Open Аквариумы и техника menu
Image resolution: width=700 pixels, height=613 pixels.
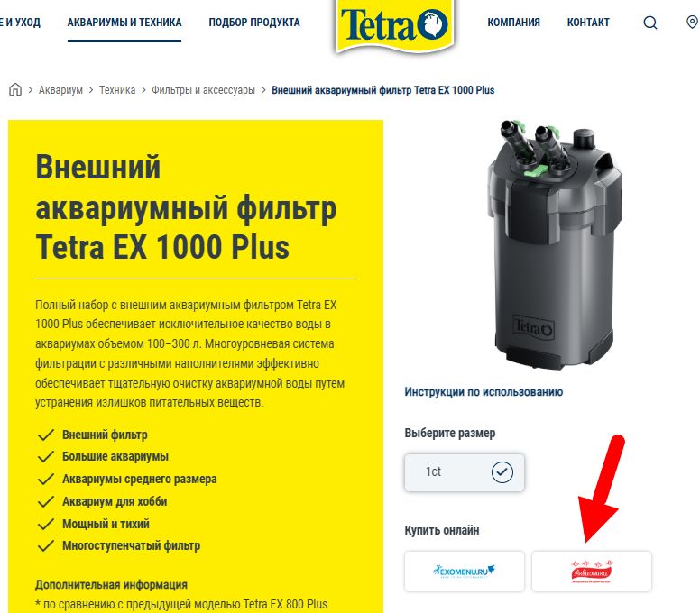[x=124, y=23]
